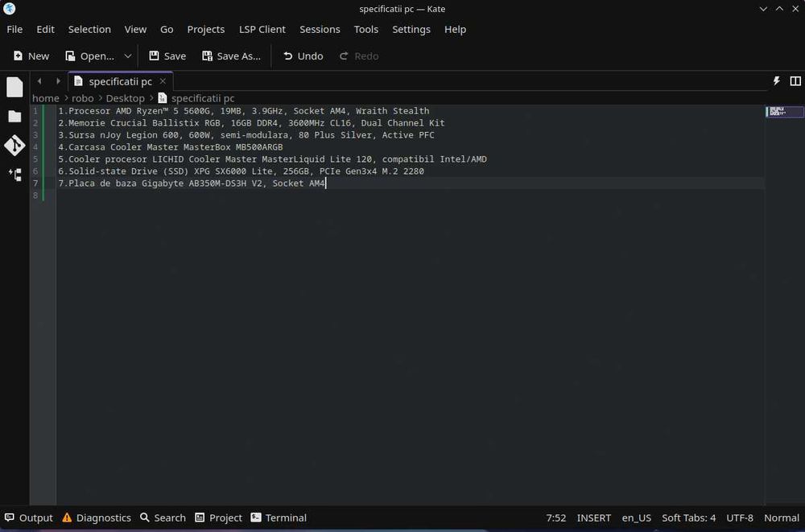Undo the last edit
Image resolution: width=805 pixels, height=532 pixels.
coord(303,56)
